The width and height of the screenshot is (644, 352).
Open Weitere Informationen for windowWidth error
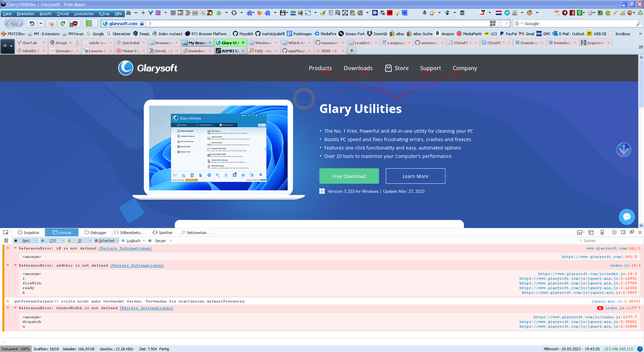click(146, 308)
